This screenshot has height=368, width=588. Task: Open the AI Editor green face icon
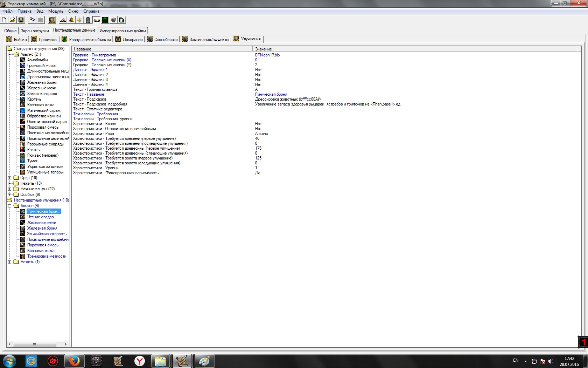click(x=105, y=20)
